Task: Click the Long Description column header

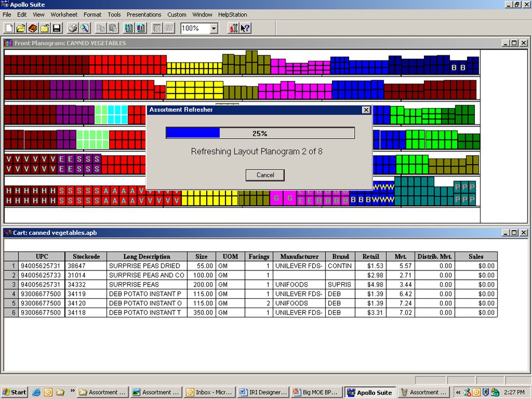Action: [x=147, y=257]
